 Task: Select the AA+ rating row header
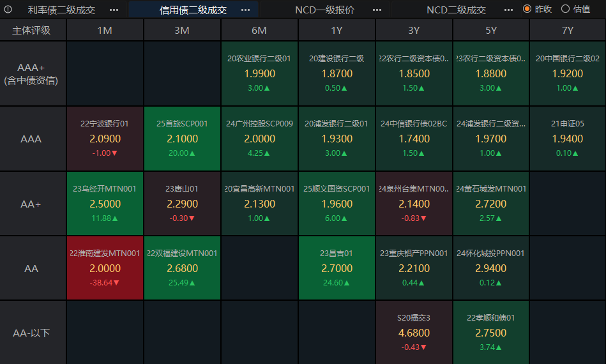(x=31, y=204)
